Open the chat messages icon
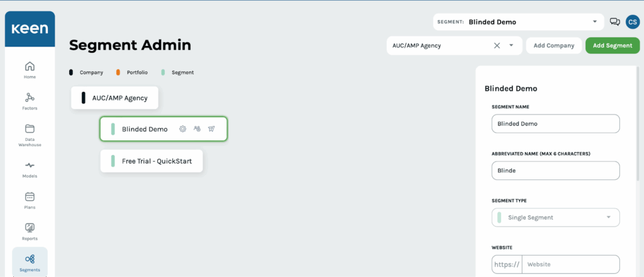Viewport: 644px width, 277px height. click(x=614, y=22)
